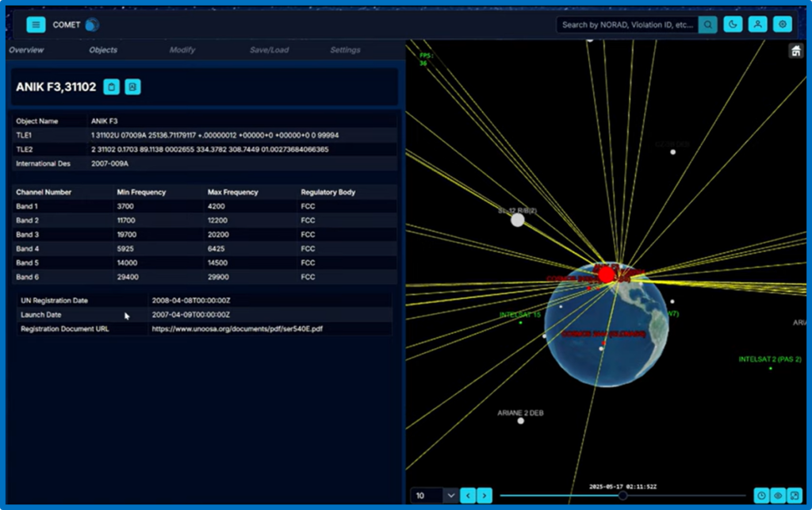Click the timeline slider handle
Image resolution: width=812 pixels, height=510 pixels.
point(622,496)
